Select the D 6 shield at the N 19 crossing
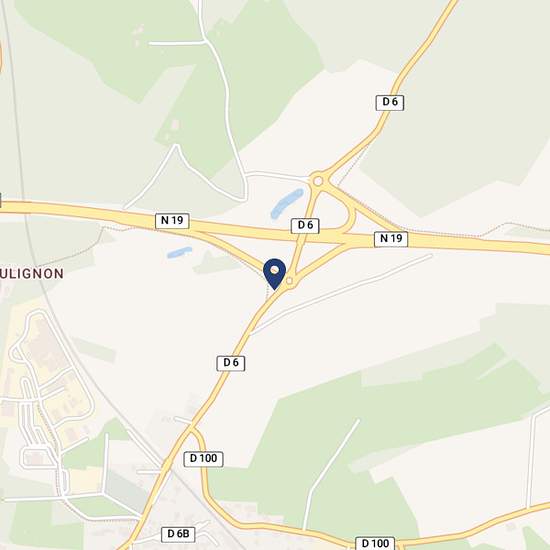550x550 pixels. point(305,226)
